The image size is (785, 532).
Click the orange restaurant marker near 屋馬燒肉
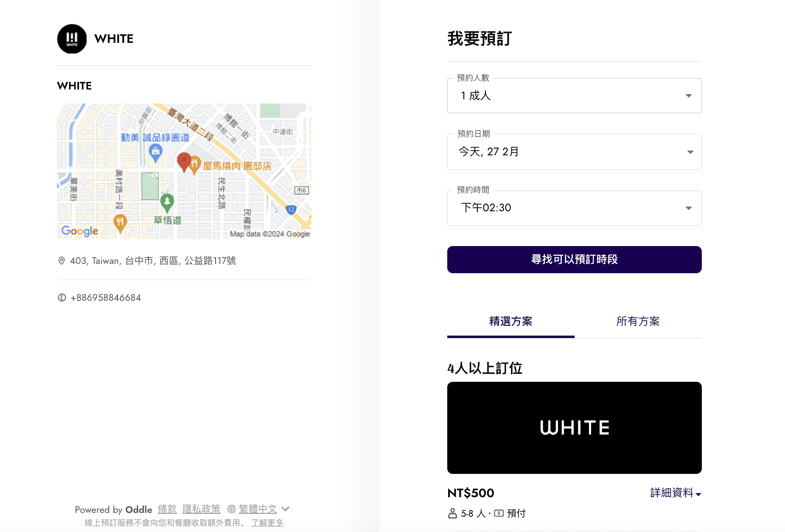click(194, 164)
